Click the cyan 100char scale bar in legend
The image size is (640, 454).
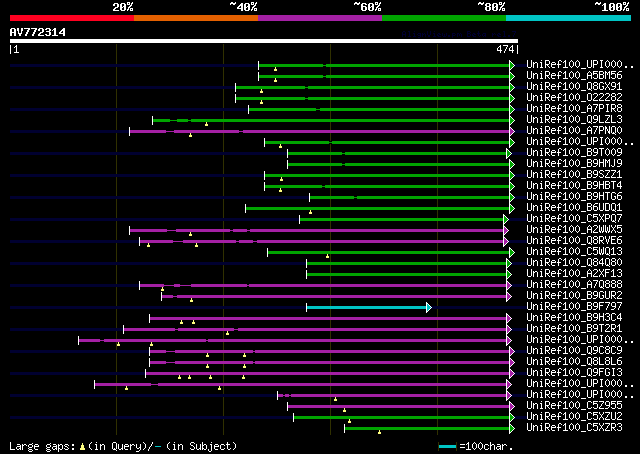click(447, 446)
